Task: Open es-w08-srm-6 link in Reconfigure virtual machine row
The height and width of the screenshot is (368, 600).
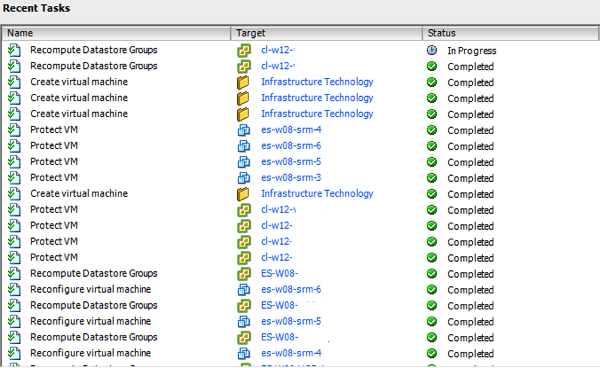Action: click(291, 290)
